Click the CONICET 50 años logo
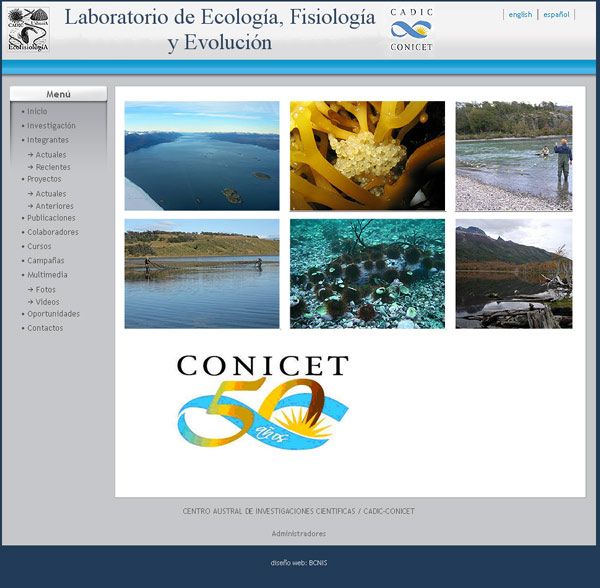Image resolution: width=600 pixels, height=588 pixels. pyautogui.click(x=263, y=401)
